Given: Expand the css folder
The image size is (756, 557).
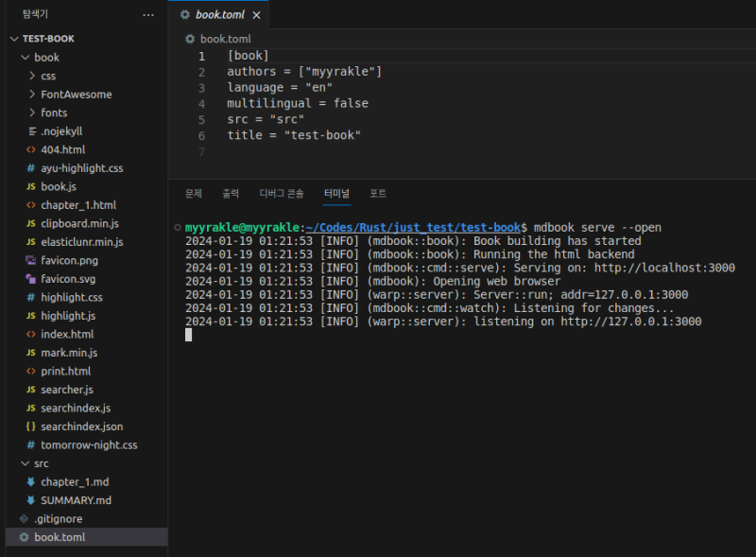Looking at the screenshot, I should 47,76.
